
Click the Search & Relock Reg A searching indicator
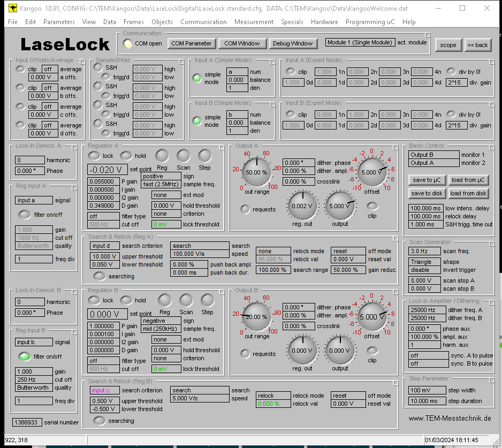pyautogui.click(x=99, y=276)
